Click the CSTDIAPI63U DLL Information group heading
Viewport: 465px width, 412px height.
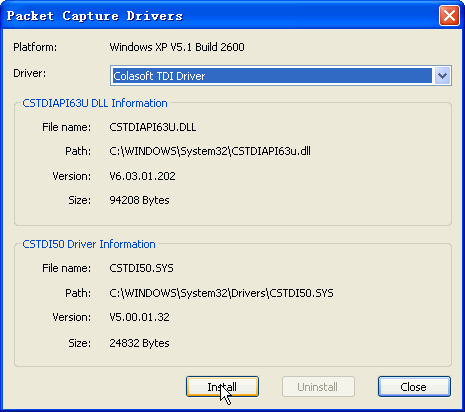pyautogui.click(x=95, y=103)
